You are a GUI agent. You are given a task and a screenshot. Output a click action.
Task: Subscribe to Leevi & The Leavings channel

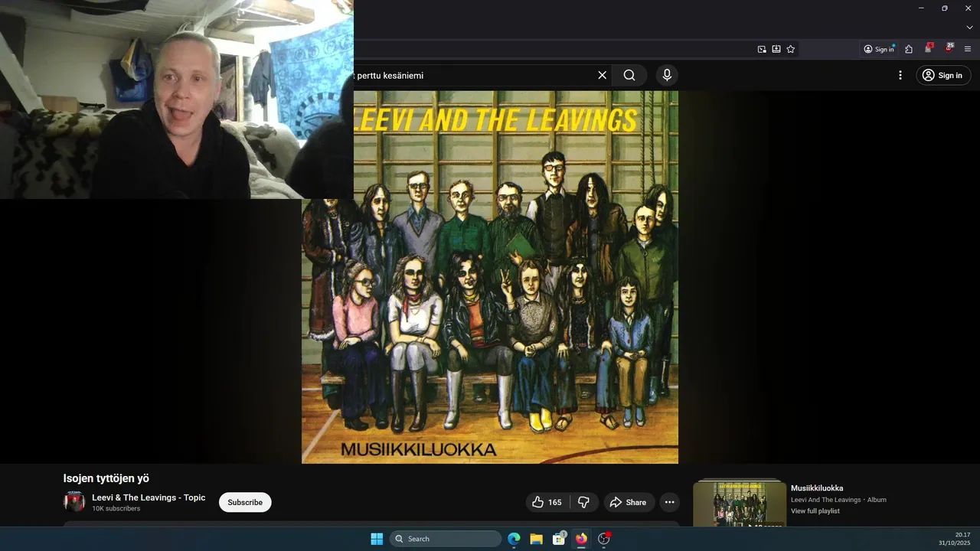point(245,502)
